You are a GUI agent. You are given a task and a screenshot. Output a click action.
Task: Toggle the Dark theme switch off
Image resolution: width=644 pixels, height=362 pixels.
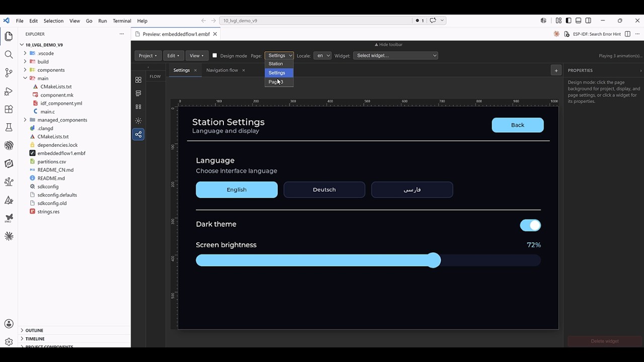pyautogui.click(x=530, y=225)
